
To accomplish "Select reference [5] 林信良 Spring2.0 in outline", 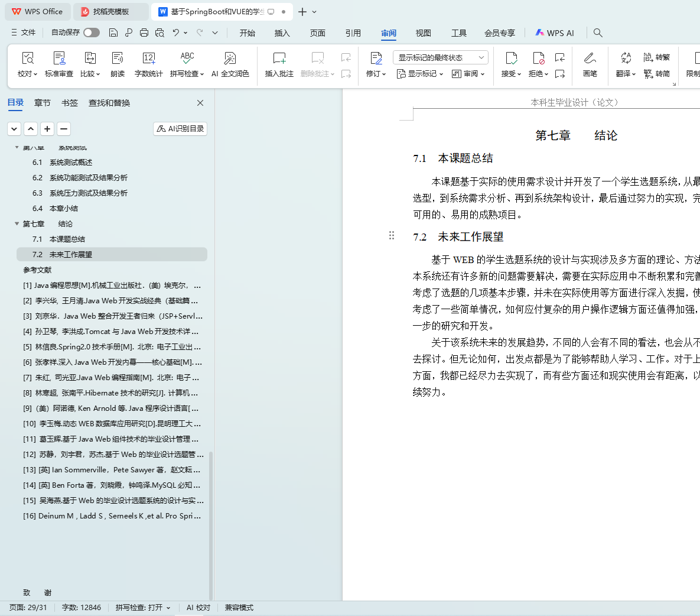I will pyautogui.click(x=112, y=347).
